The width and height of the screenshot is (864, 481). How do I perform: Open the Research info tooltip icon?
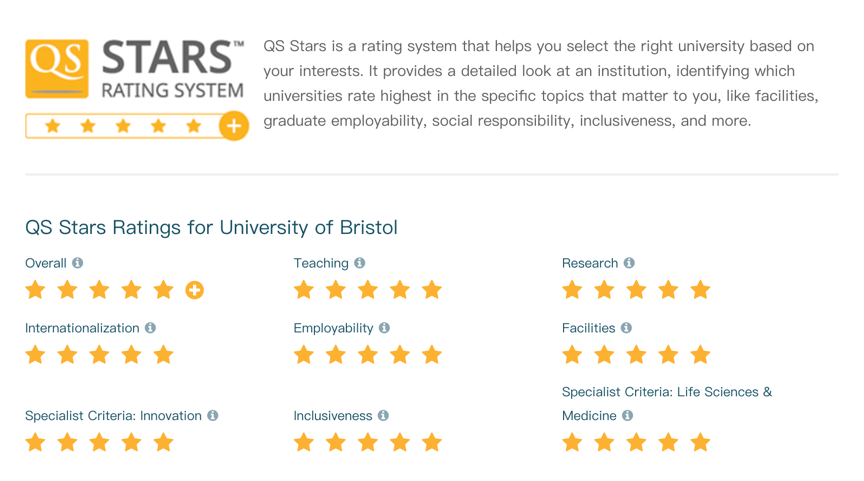coord(629,263)
